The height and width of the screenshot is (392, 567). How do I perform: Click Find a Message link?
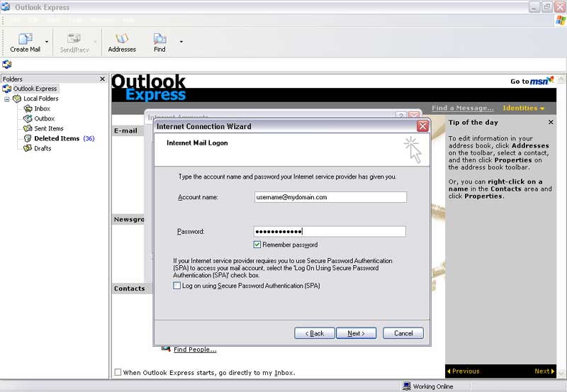(x=463, y=108)
